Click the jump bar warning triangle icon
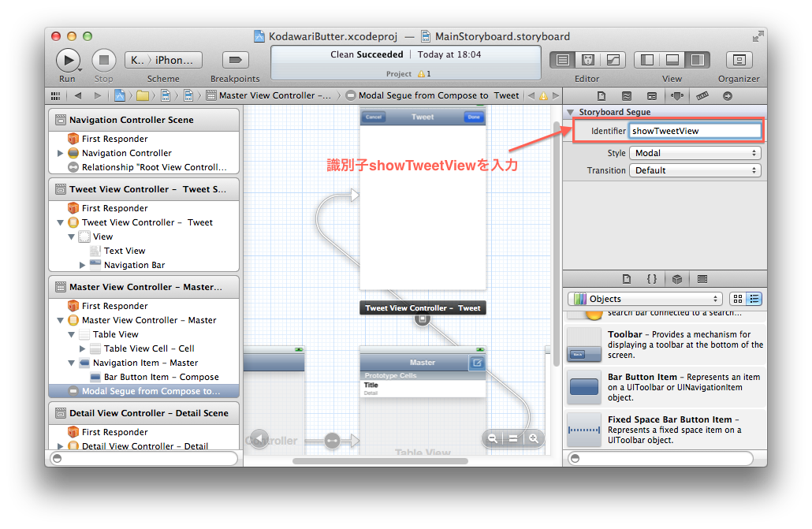This screenshot has width=812, height=529. click(543, 96)
